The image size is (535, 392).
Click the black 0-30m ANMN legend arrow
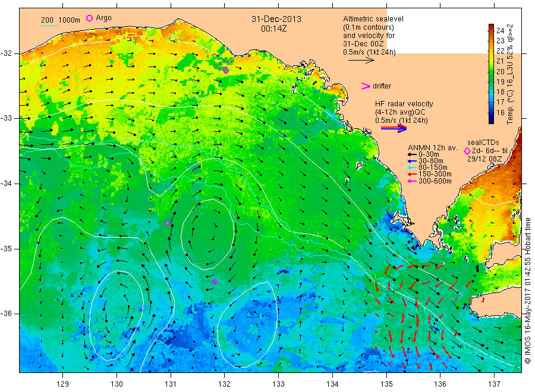(412, 155)
